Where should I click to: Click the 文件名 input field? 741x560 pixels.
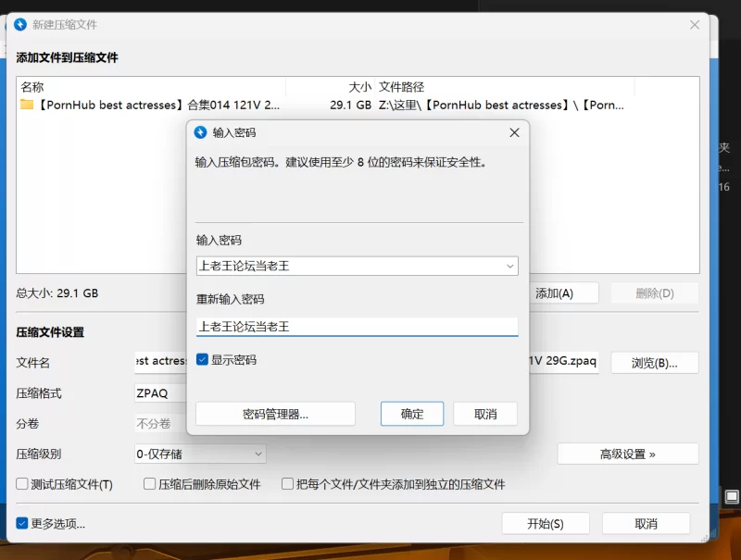pos(160,362)
